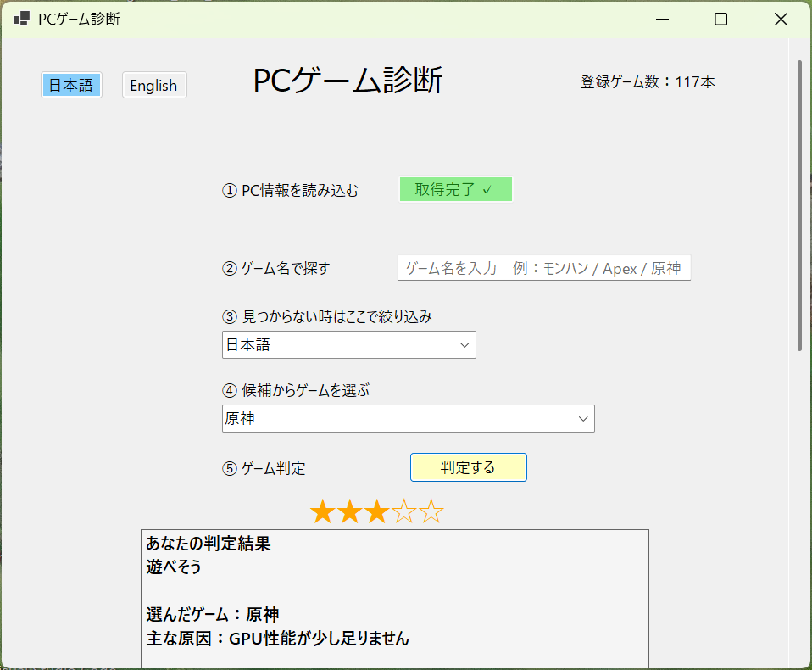Click the 遊べそう result text

pos(174,567)
